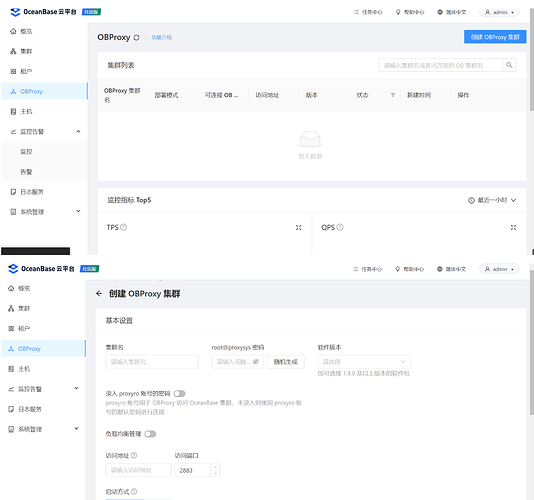
Task: Enable the proxyro account password toggle
Action: pos(179,394)
